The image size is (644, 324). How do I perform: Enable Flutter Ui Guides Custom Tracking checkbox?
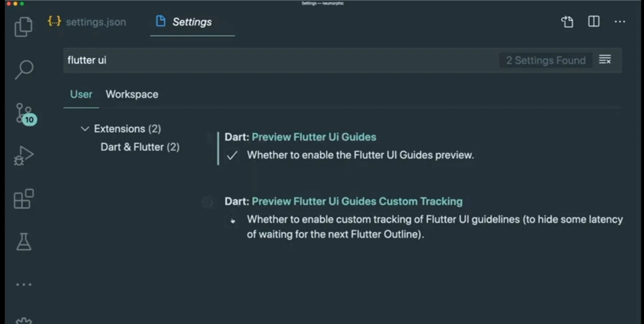click(x=232, y=220)
